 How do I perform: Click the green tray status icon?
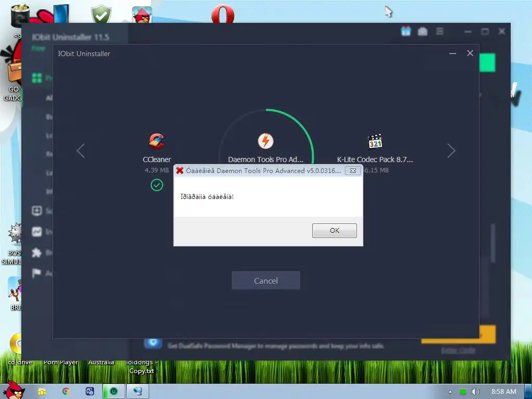coord(462,392)
